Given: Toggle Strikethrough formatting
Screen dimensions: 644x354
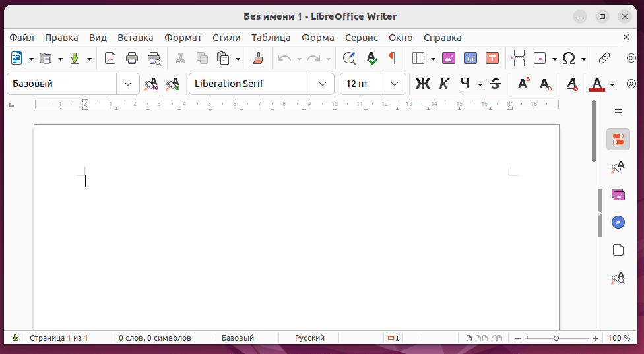Looking at the screenshot, I should point(496,84).
